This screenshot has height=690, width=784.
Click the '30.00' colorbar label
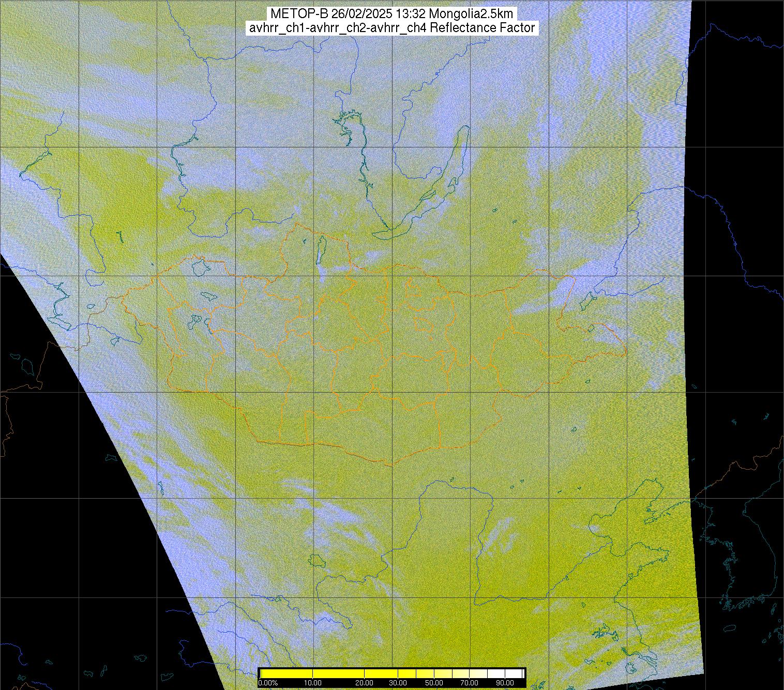pos(397,683)
